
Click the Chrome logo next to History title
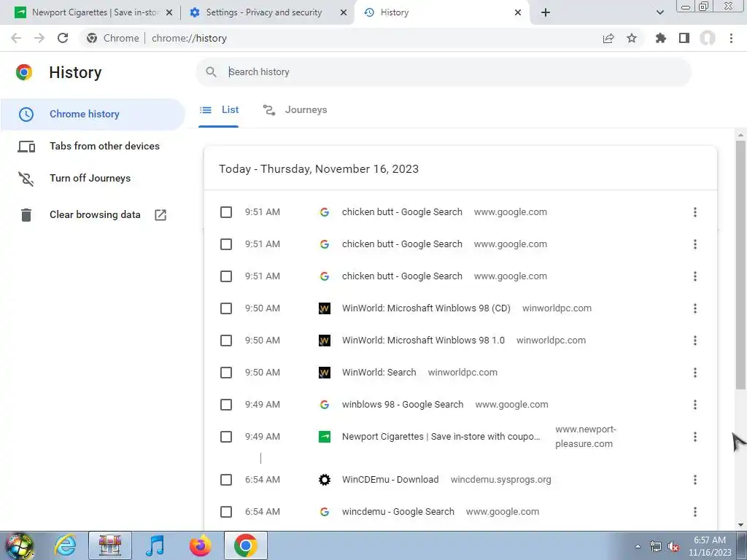click(24, 72)
